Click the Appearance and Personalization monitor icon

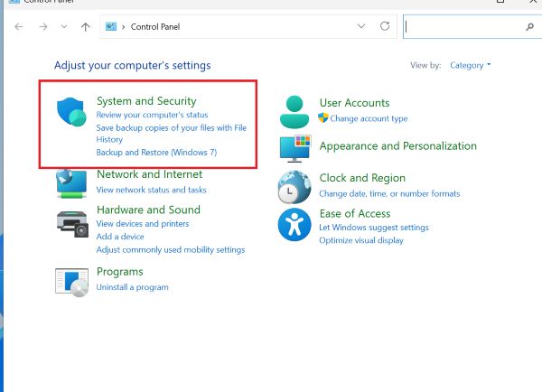pyautogui.click(x=294, y=149)
